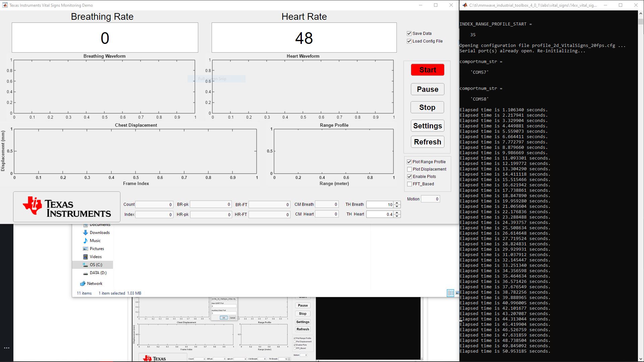Click the OS (C:) drive icon
The height and width of the screenshot is (362, 644).
85,264
